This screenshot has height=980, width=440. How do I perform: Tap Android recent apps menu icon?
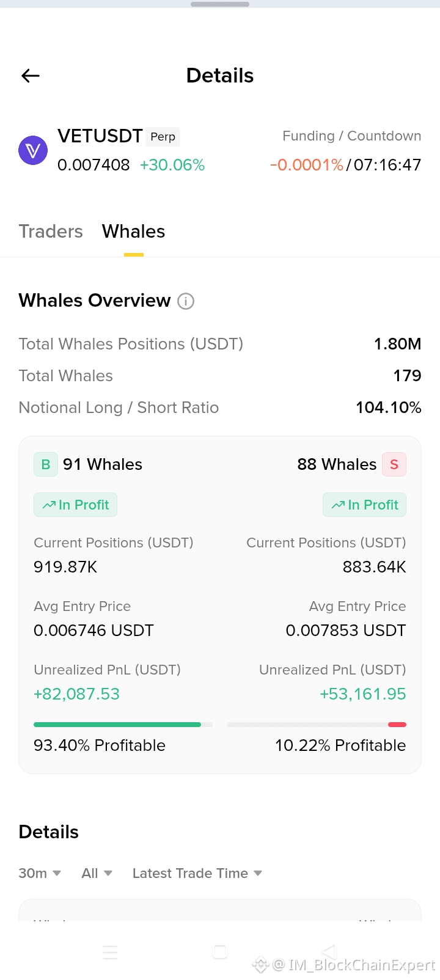110,952
